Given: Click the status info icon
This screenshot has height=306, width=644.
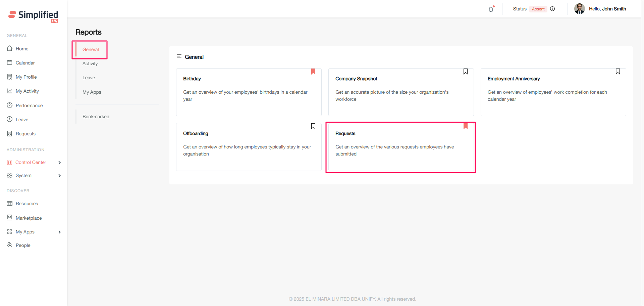Looking at the screenshot, I should point(552,9).
